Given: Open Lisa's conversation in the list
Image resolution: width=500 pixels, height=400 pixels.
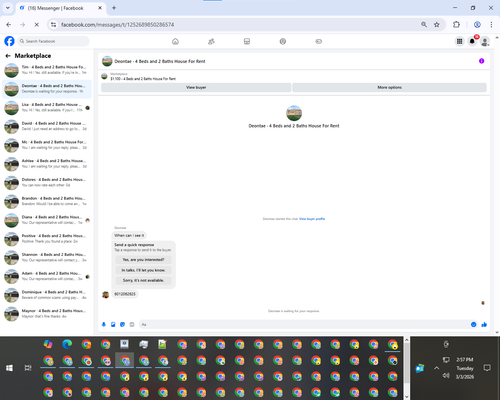Looking at the screenshot, I should [47, 108].
